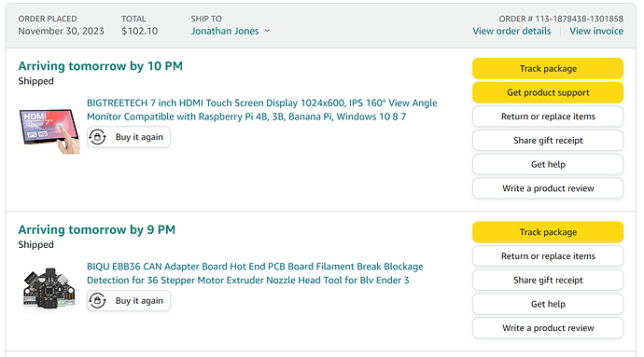Share gift receipt for the first shipment

click(x=548, y=141)
